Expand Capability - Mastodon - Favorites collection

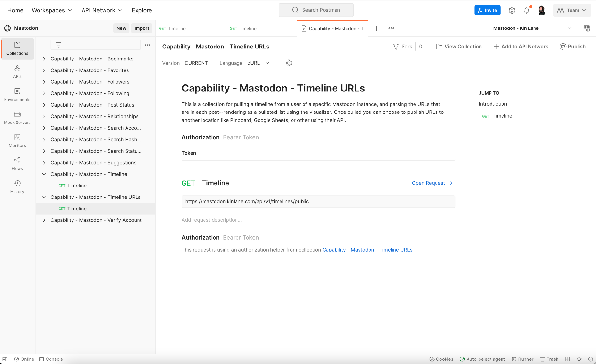44,70
